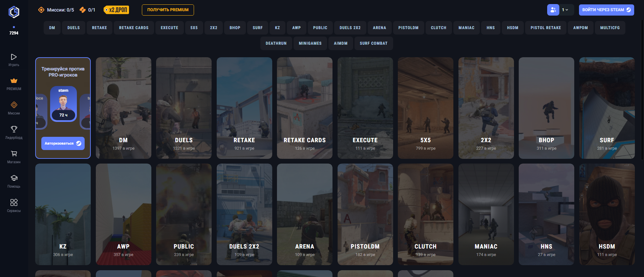Click the "Миссии: 0/5" counter text
This screenshot has width=644, height=277.
(60, 10)
